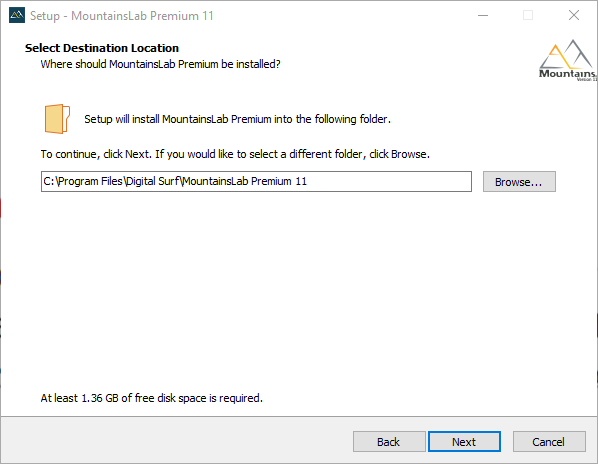Minimize the Setup window

[x=483, y=16]
